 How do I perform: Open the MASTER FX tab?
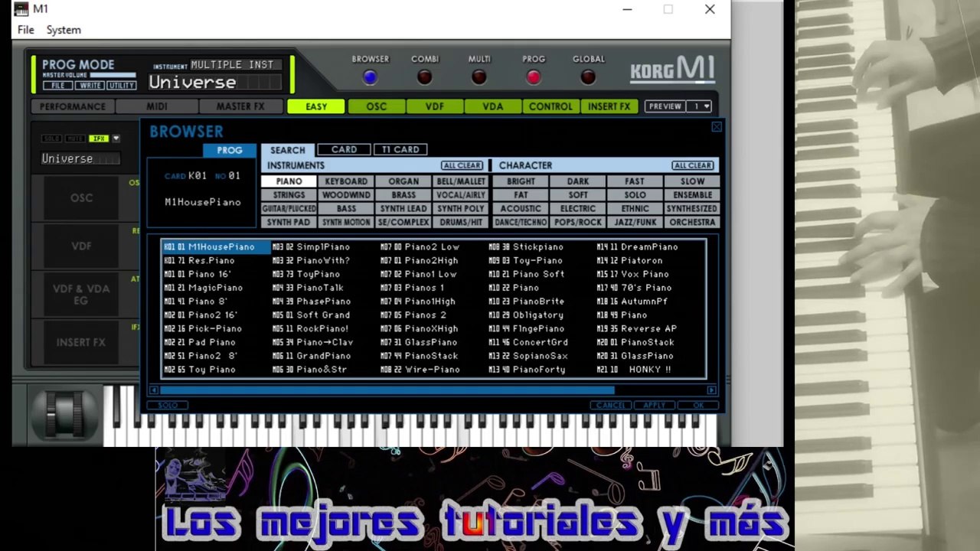click(x=240, y=106)
